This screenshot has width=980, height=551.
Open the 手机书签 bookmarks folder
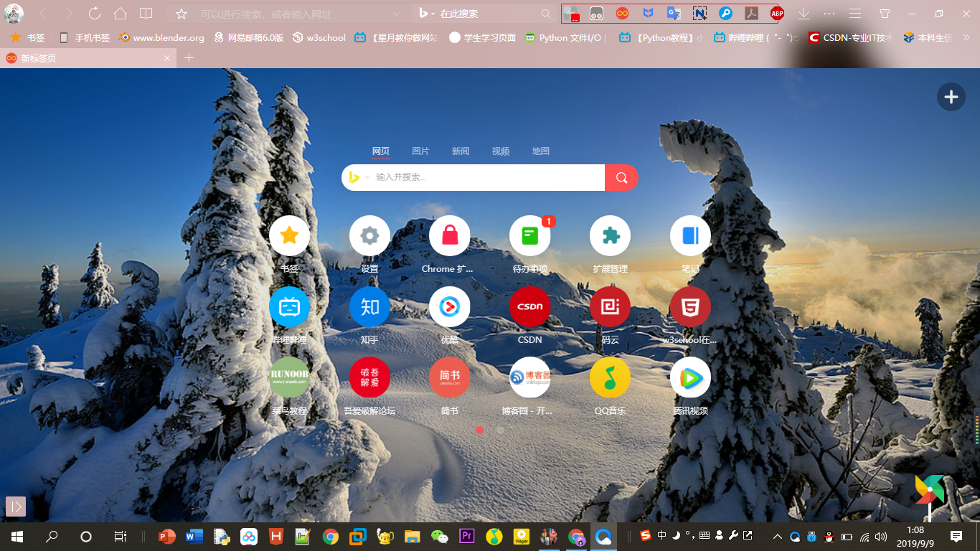pyautogui.click(x=85, y=37)
